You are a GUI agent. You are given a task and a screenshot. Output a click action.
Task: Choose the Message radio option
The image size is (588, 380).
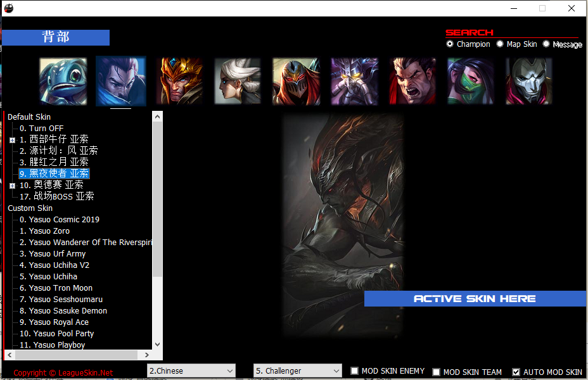(546, 44)
